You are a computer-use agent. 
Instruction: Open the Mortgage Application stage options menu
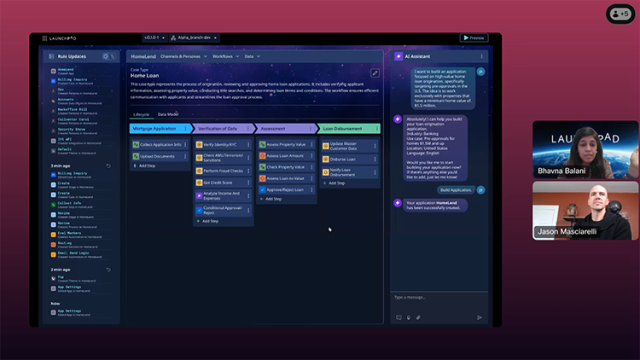click(x=185, y=129)
